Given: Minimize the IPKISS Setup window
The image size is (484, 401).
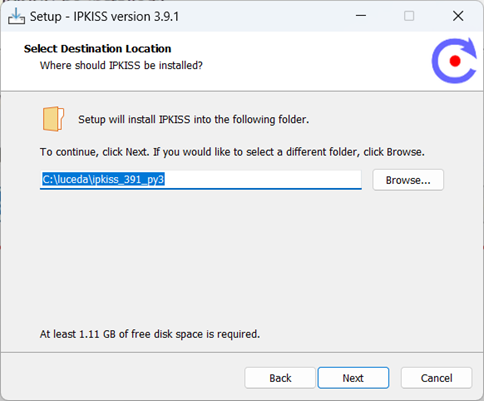Looking at the screenshot, I should pos(361,16).
